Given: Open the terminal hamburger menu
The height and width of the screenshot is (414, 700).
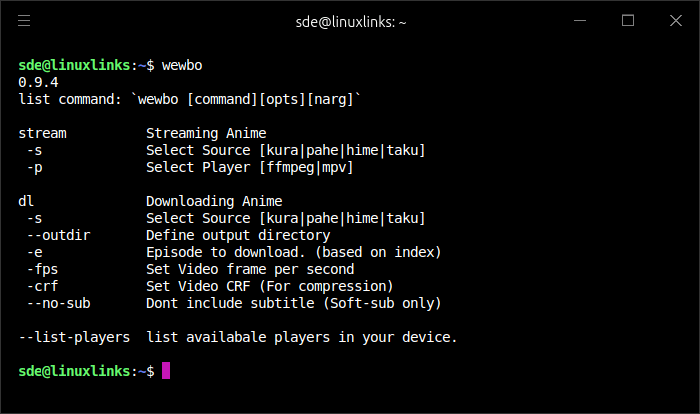Looking at the screenshot, I should coord(24,20).
